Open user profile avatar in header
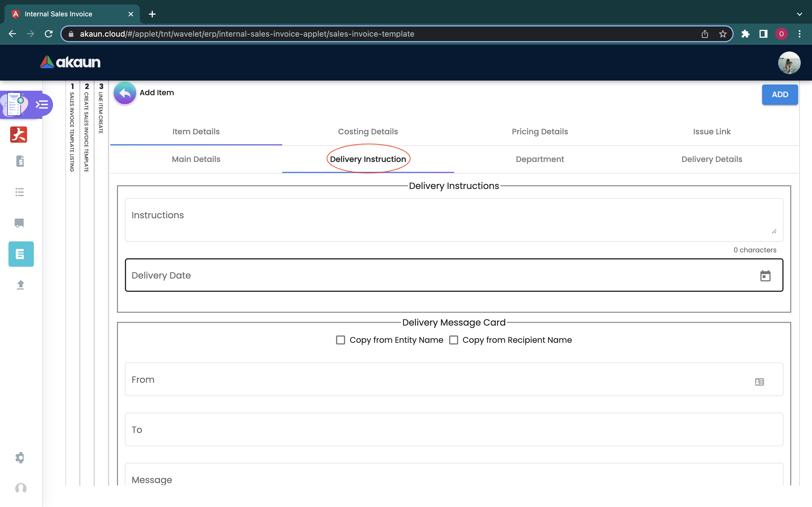This screenshot has height=507, width=812. 789,63
